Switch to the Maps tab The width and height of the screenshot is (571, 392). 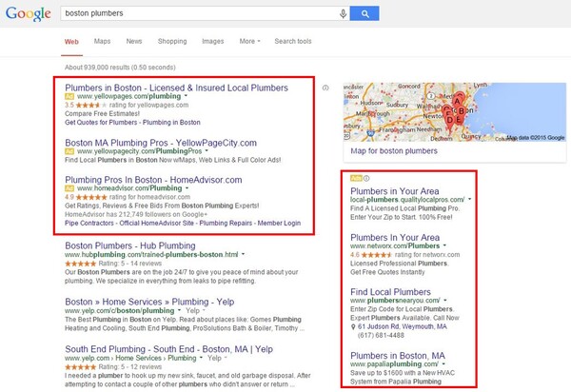pos(101,42)
